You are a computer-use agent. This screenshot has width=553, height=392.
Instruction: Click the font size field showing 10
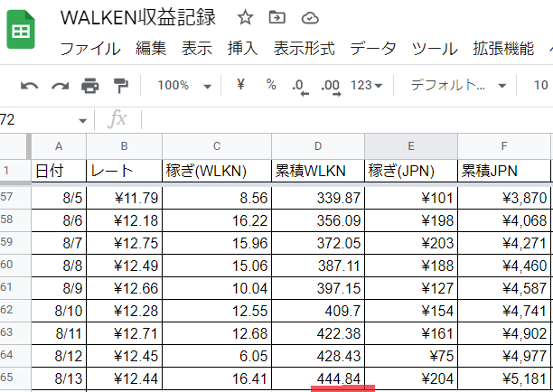coord(540,85)
